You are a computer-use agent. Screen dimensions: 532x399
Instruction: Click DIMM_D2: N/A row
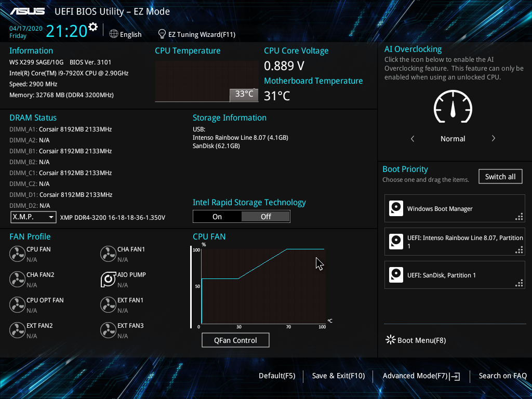(x=30, y=206)
